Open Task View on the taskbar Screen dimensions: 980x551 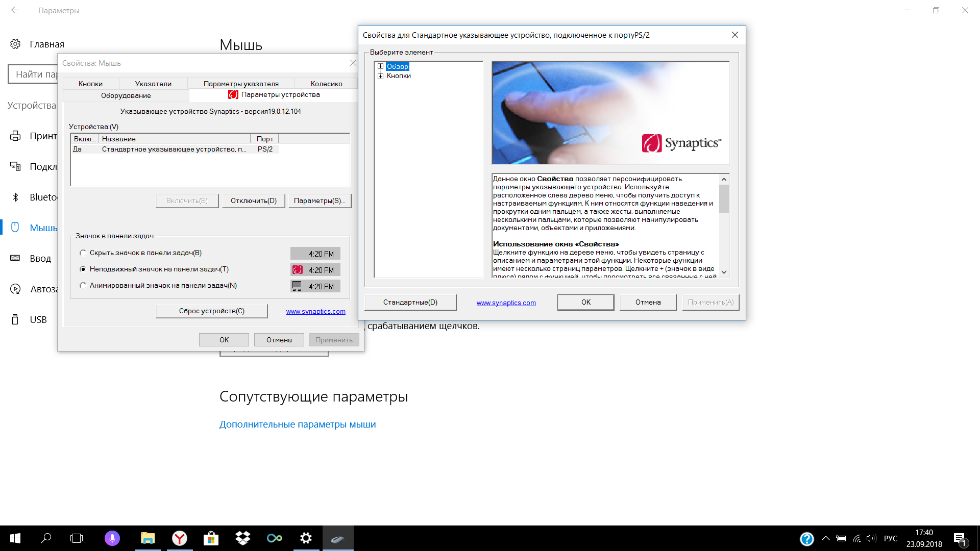point(77,538)
